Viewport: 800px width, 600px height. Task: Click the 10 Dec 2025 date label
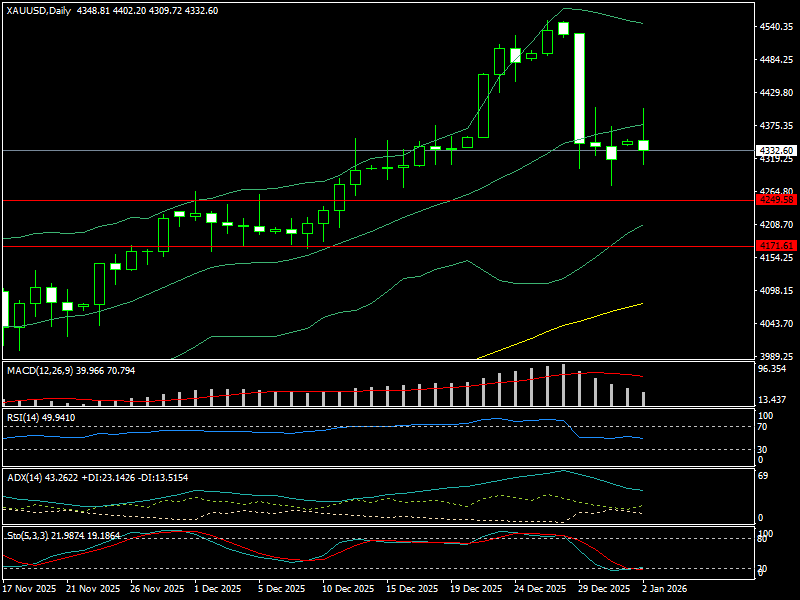348,589
